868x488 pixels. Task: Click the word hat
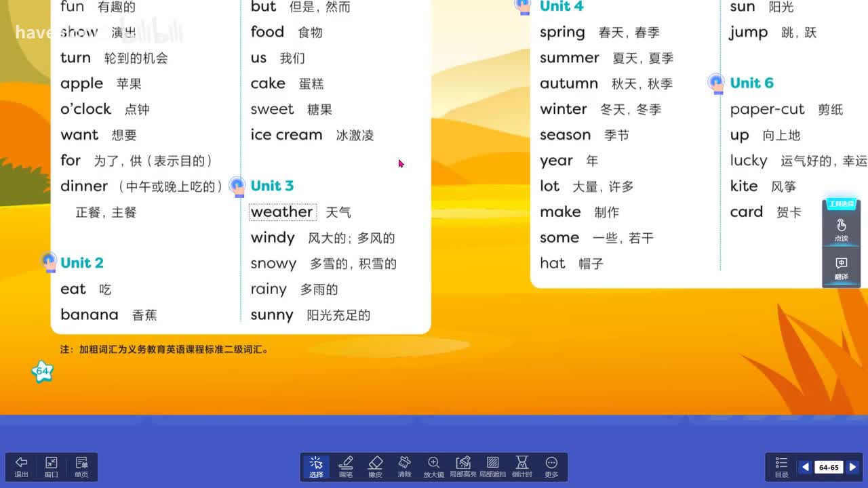[553, 263]
